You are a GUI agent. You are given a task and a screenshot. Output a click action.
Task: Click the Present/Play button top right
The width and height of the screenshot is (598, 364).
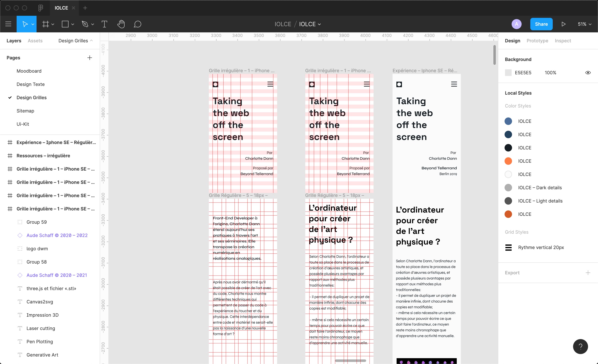563,24
